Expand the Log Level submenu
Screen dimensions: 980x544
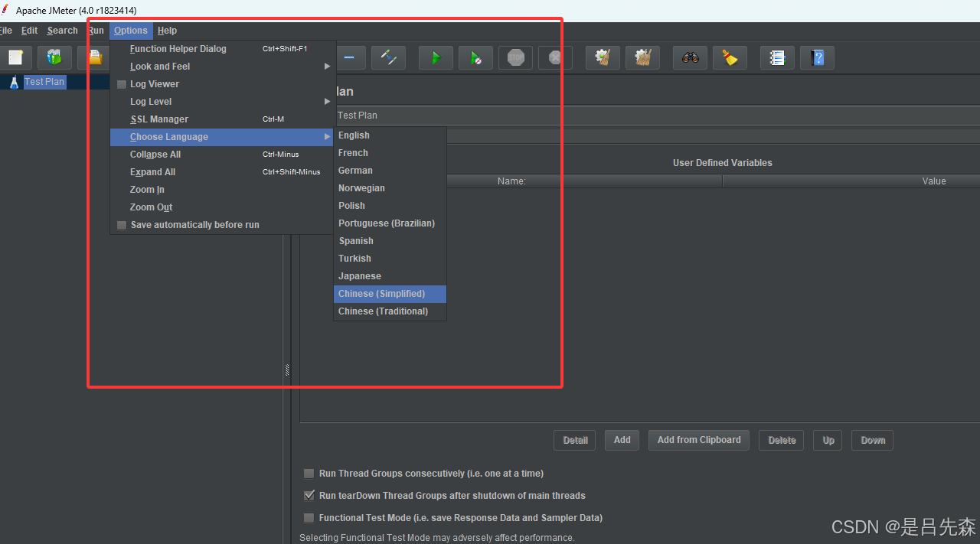click(222, 102)
